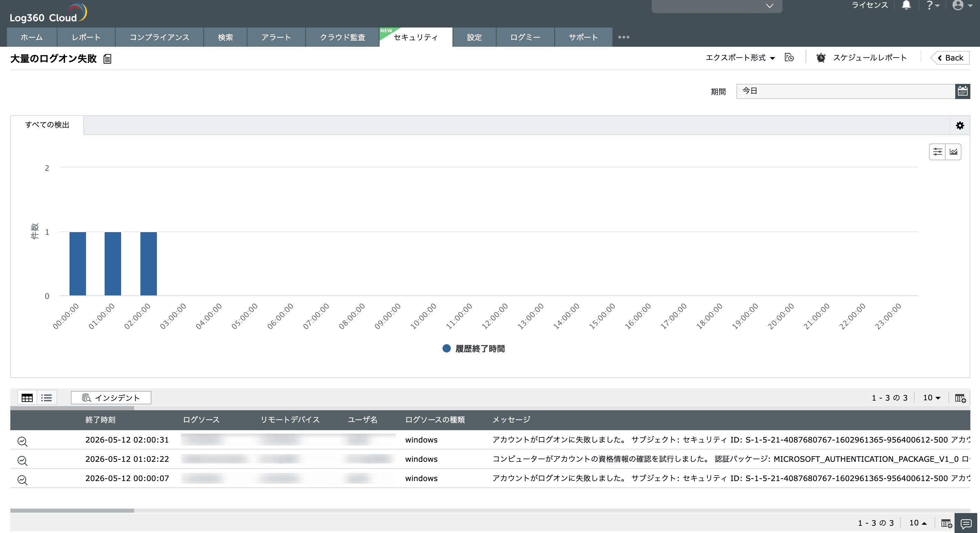The image size is (980, 533).
Task: Click the インシデント button
Action: (111, 398)
